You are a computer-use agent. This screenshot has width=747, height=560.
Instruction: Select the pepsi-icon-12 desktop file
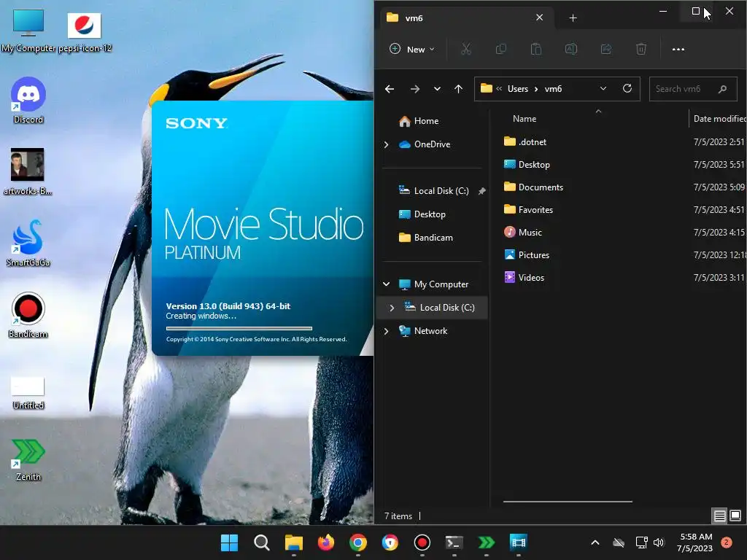85,32
